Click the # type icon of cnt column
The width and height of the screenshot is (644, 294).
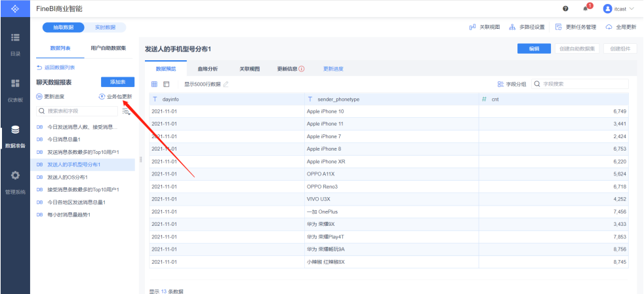click(x=484, y=100)
